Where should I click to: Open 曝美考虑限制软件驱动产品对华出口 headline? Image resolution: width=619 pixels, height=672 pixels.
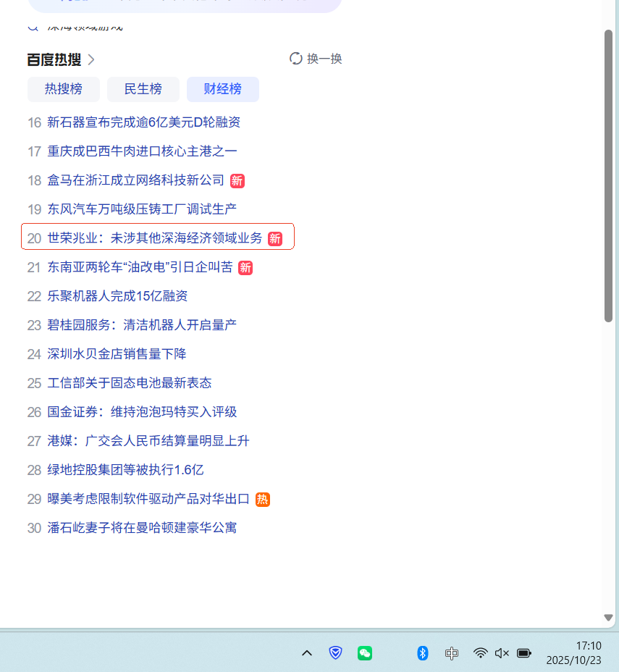(x=148, y=499)
